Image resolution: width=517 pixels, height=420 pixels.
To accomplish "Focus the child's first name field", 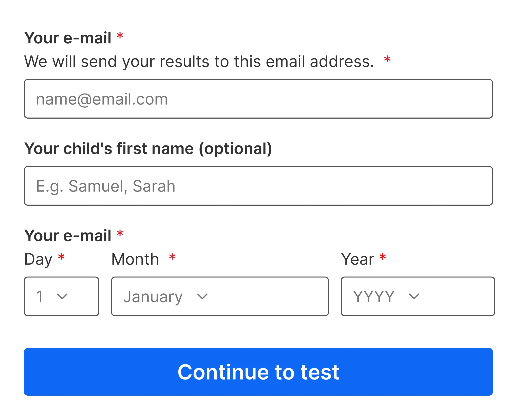I will point(258,186).
